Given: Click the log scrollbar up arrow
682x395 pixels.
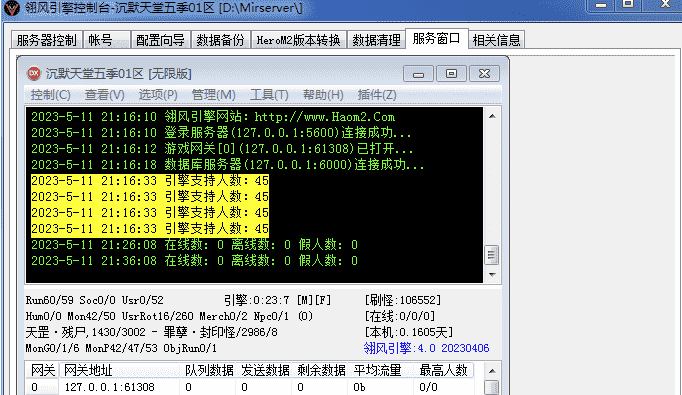Looking at the screenshot, I should tap(492, 116).
